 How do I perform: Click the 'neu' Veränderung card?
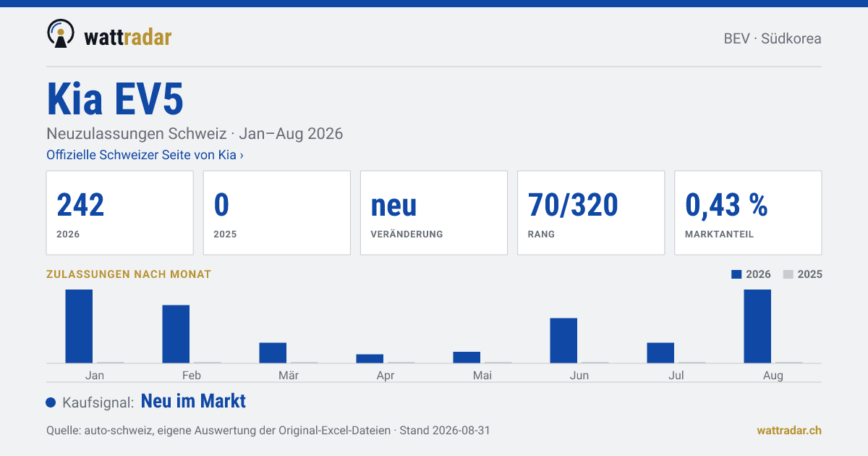[x=434, y=213]
